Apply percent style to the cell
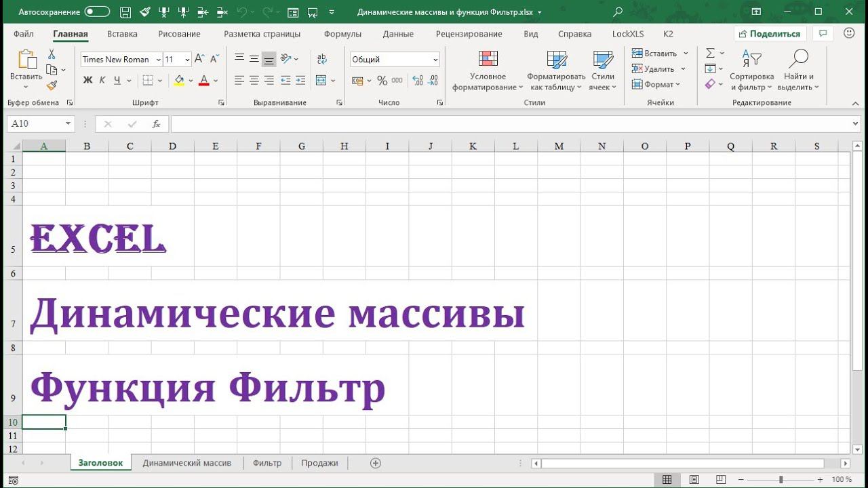The width and height of the screenshot is (868, 488). [382, 80]
